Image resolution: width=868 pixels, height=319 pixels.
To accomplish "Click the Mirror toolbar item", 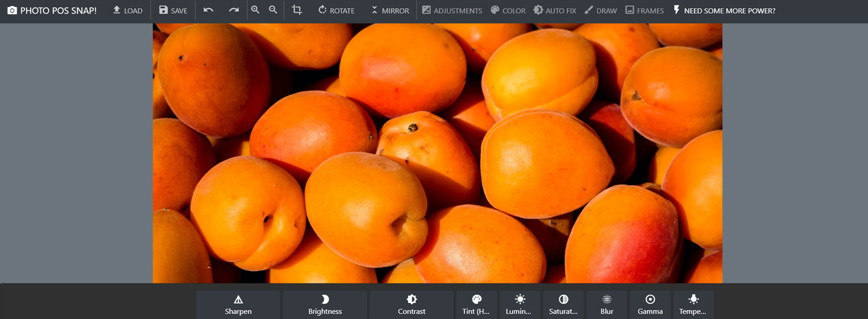I will (x=389, y=11).
